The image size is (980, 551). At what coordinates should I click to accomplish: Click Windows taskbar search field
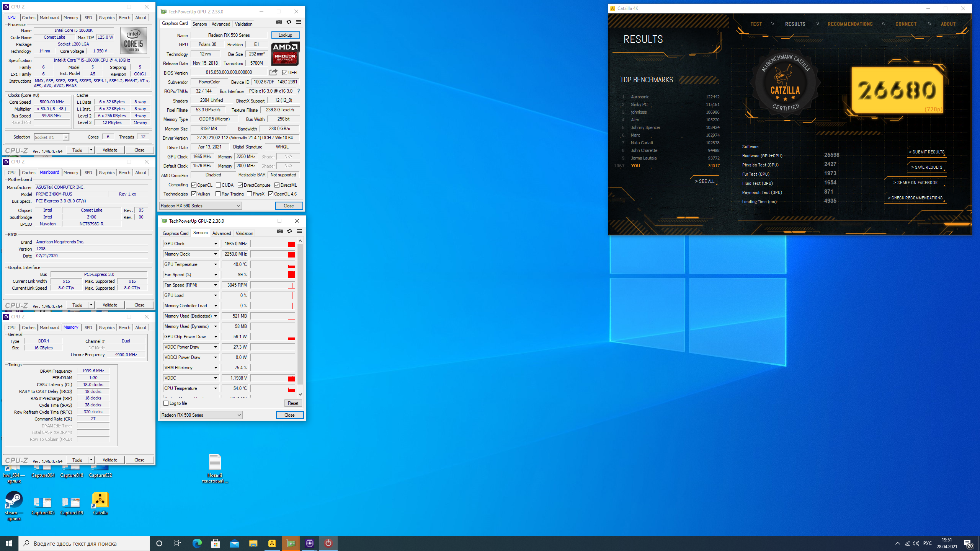click(x=84, y=543)
